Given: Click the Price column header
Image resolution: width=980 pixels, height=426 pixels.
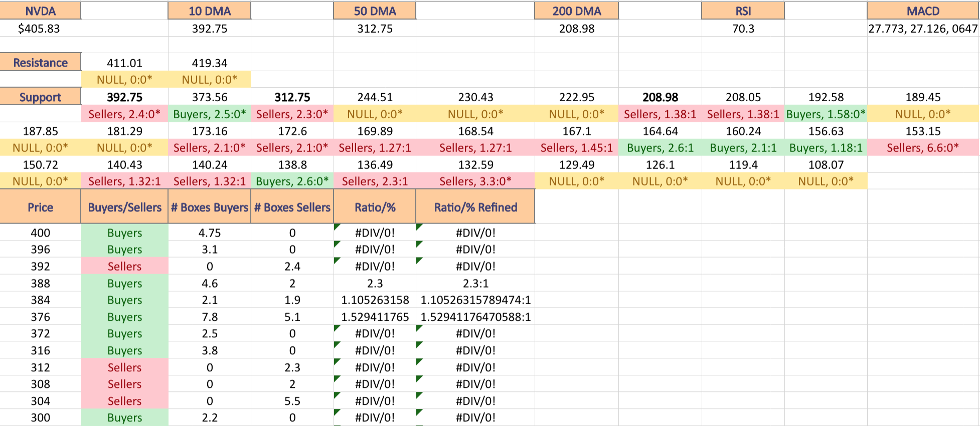Looking at the screenshot, I should click(x=40, y=206).
